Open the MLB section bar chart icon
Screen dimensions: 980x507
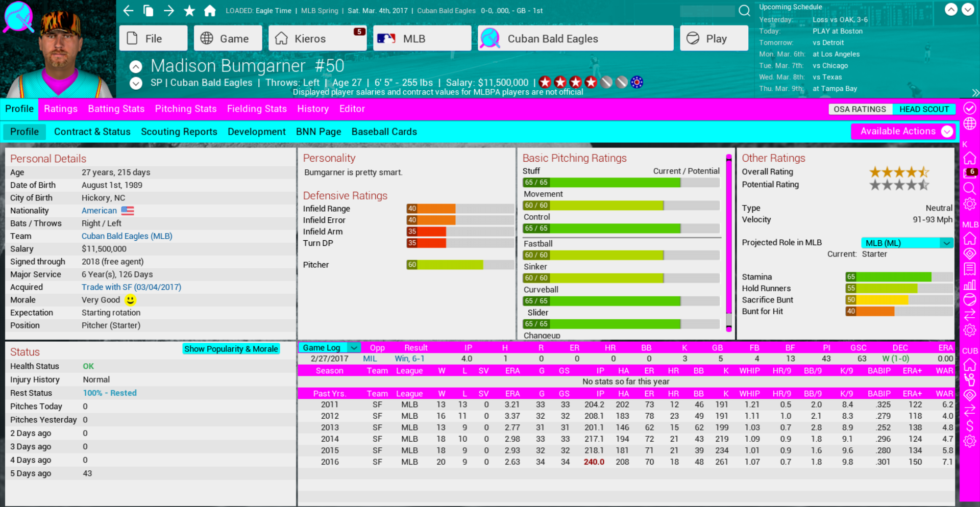[970, 285]
